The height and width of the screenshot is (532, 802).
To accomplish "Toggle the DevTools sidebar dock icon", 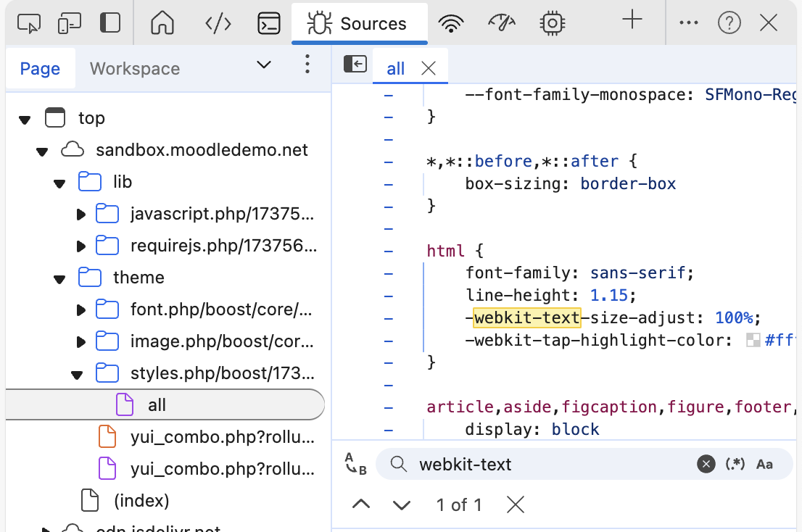I will coord(110,23).
